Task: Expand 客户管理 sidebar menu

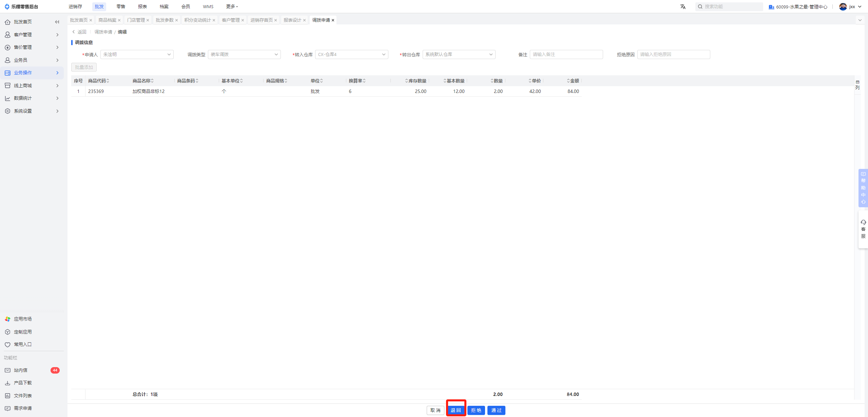Action: pos(32,35)
